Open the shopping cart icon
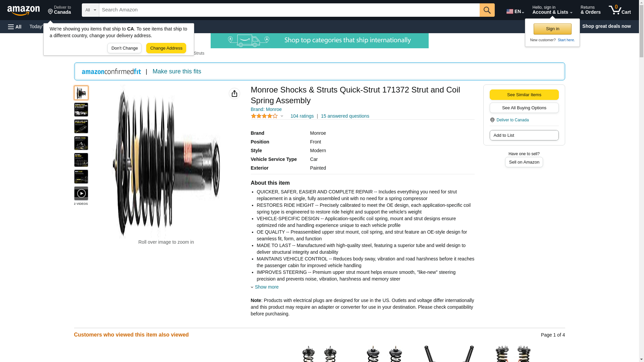This screenshot has width=644, height=362. tap(620, 10)
